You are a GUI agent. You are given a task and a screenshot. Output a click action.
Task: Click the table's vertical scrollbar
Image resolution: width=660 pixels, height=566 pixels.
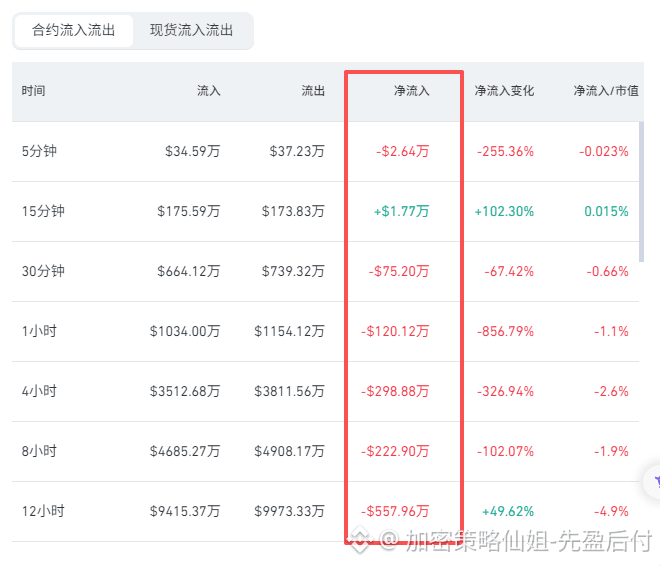coord(641,191)
